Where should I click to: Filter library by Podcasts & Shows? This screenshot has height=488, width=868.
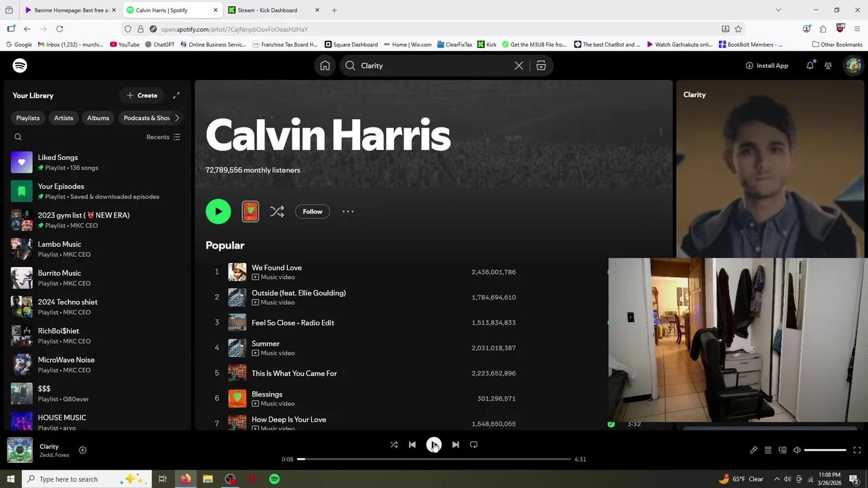(x=145, y=118)
